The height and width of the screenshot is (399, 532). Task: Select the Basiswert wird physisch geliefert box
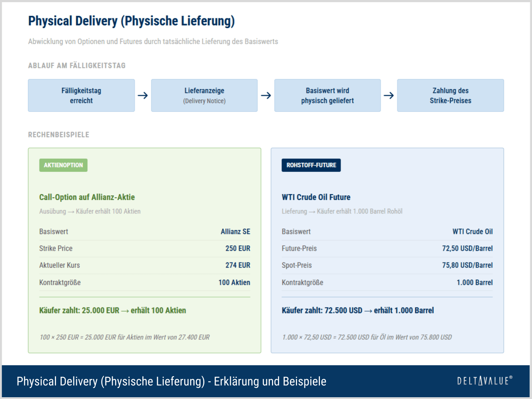pos(328,95)
